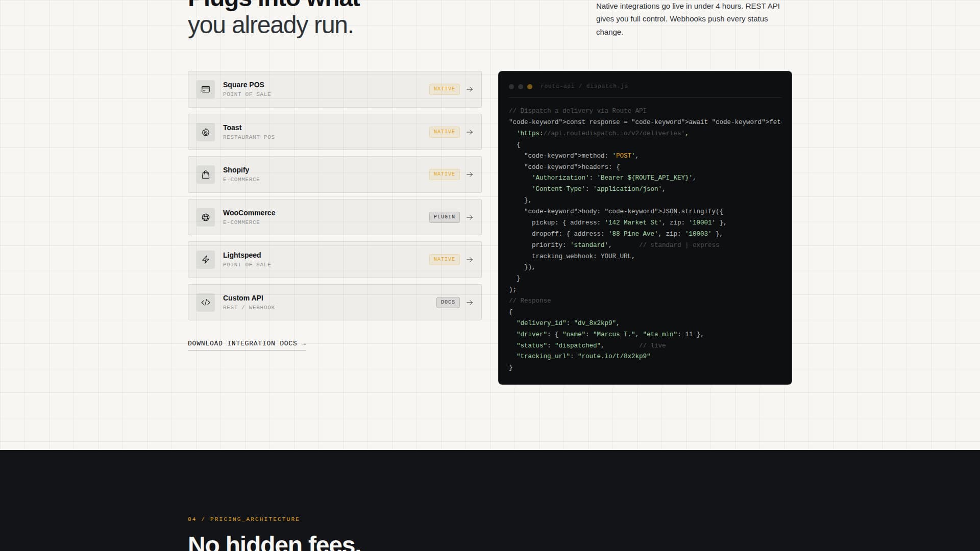Click the "driver" response line
The height and width of the screenshot is (551, 980).
point(610,334)
